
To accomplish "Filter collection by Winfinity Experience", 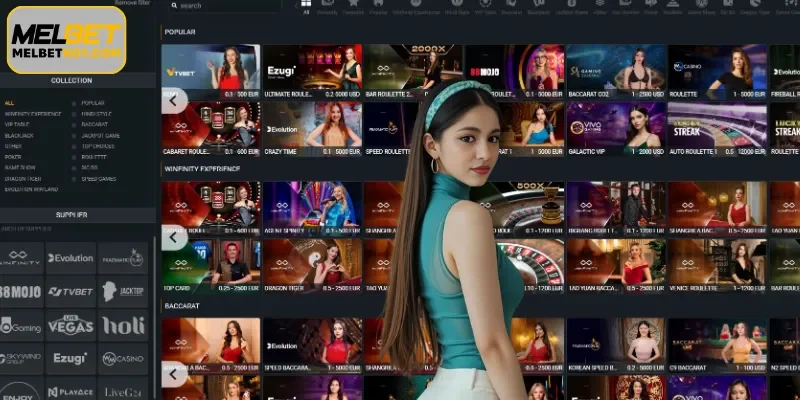I will pyautogui.click(x=33, y=114).
